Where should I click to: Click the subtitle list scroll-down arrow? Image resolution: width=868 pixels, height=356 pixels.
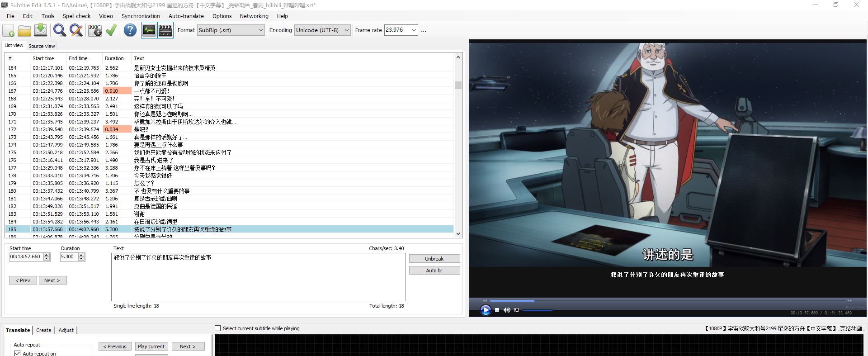458,234
